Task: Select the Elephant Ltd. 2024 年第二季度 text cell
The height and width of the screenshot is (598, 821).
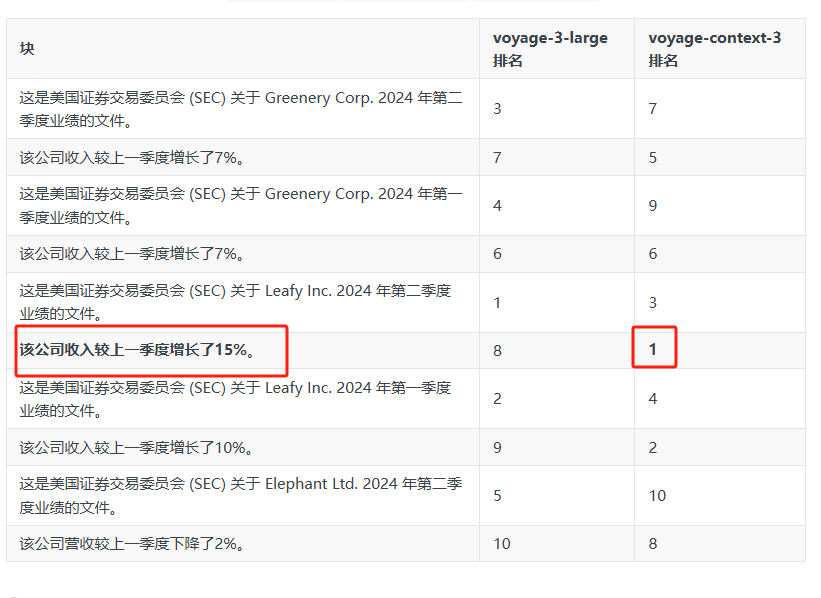Action: (241, 495)
